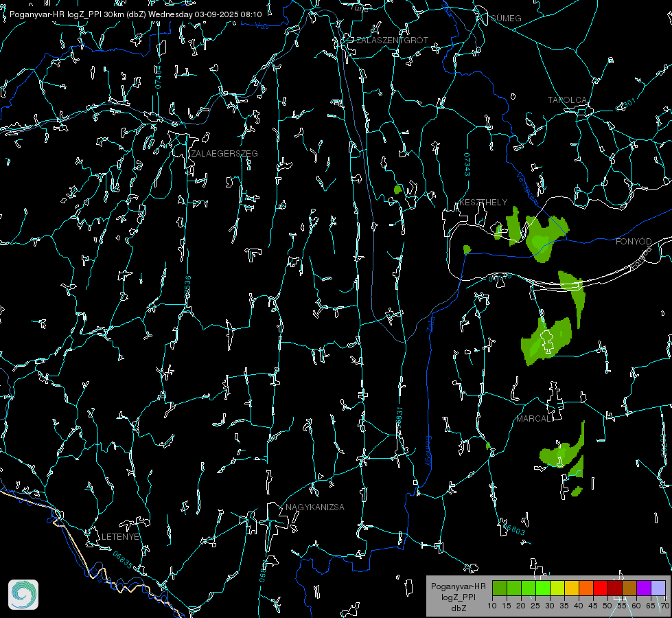Select the 35-40 dBZ yellow-orange swatch
This screenshot has height=618, width=672.
coord(571,588)
